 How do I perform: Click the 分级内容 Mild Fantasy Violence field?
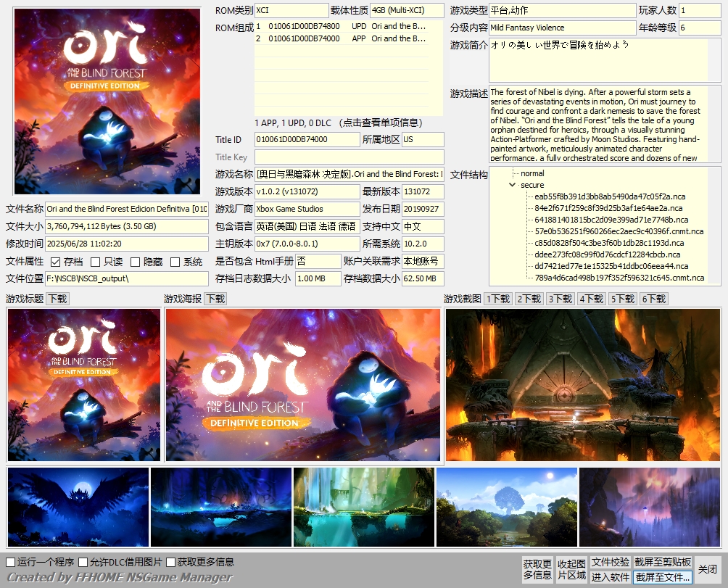[x=563, y=28]
